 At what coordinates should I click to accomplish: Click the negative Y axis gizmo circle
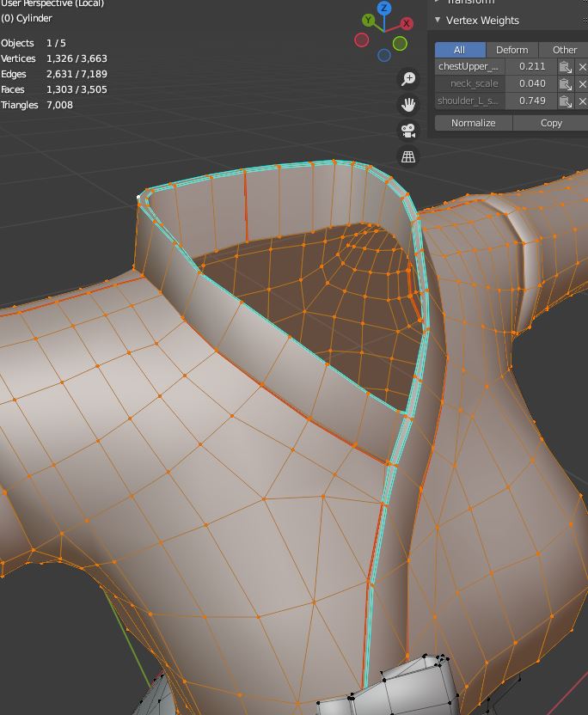click(x=400, y=43)
